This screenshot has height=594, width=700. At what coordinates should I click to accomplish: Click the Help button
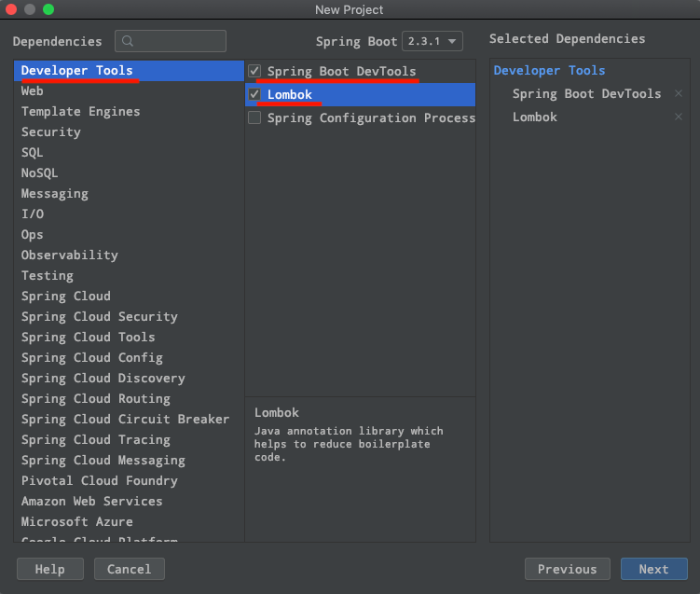pyautogui.click(x=50, y=569)
